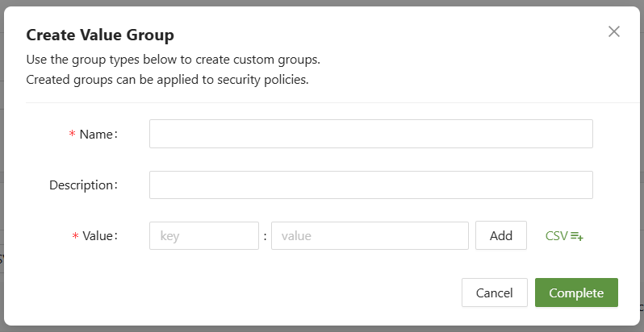Click the 'Created groups can be applied' text
644x332 pixels.
[167, 80]
